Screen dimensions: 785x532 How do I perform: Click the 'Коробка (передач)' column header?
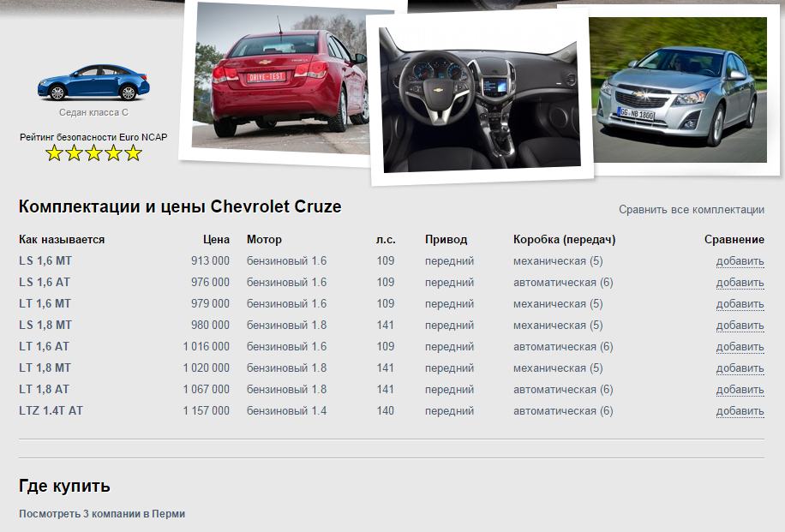[564, 240]
